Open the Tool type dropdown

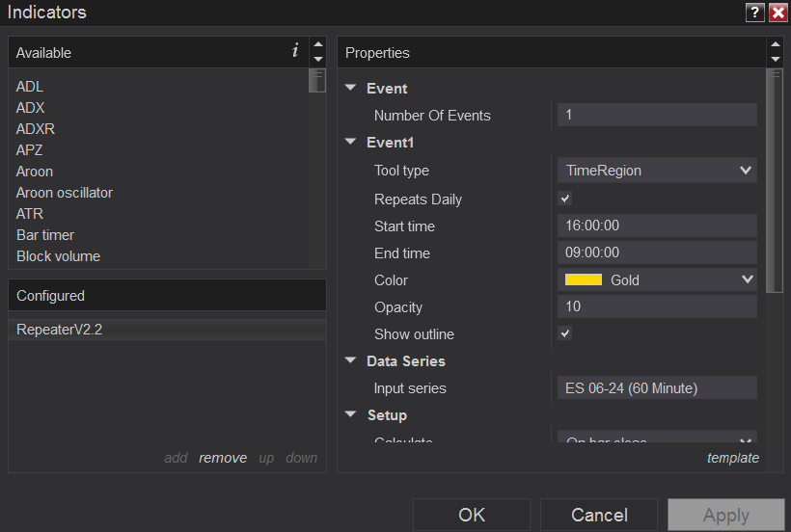point(657,171)
